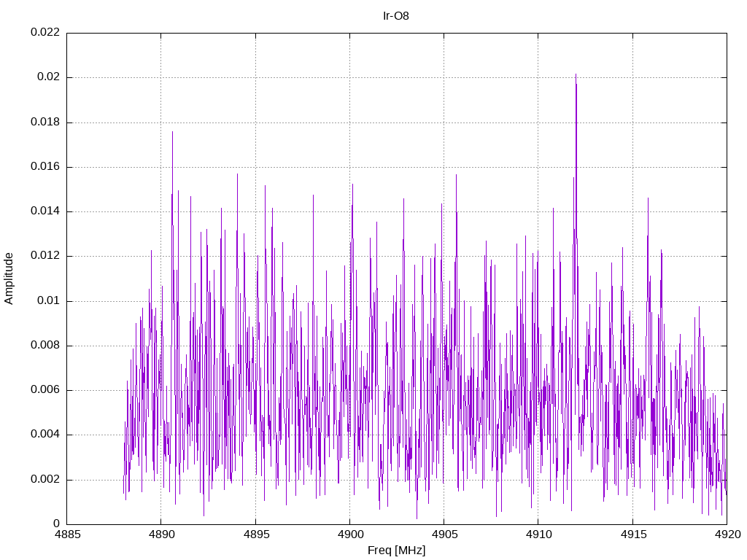Click the 4910 x-axis tick label
The image size is (747, 560).
[x=538, y=534]
